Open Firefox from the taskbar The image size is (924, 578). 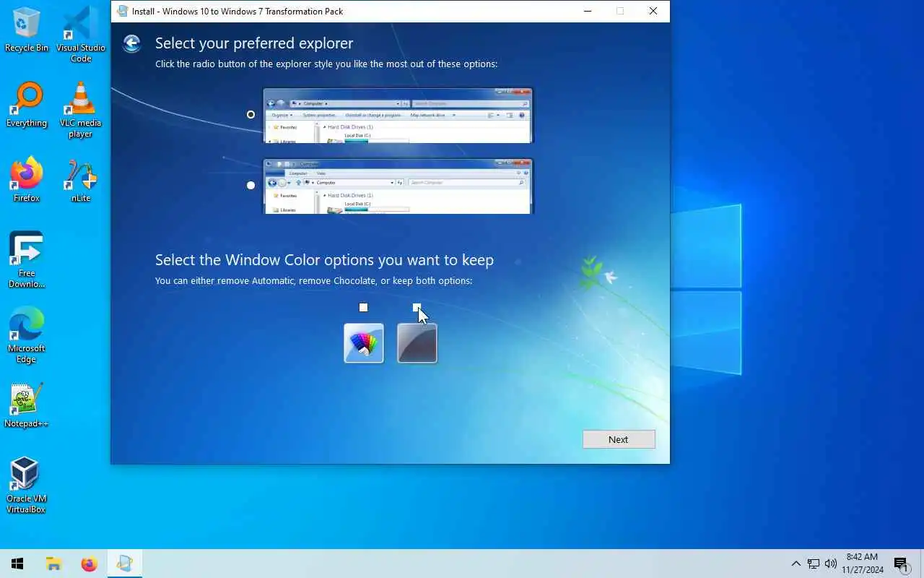[x=89, y=564]
